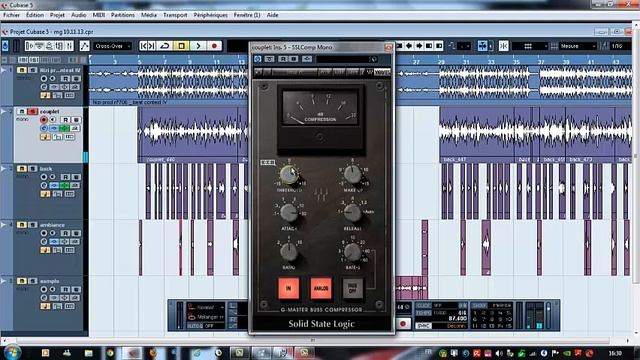640x360 pixels.
Task: Open Édition menu
Action: coord(35,15)
